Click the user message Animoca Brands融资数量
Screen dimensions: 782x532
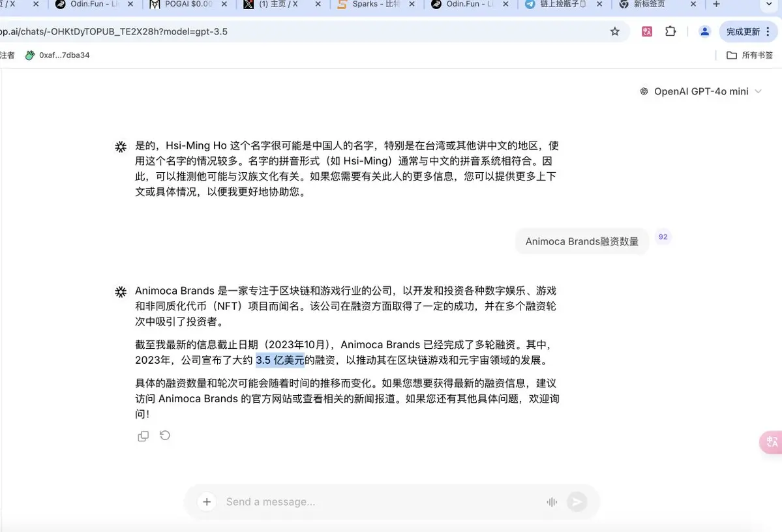(582, 241)
